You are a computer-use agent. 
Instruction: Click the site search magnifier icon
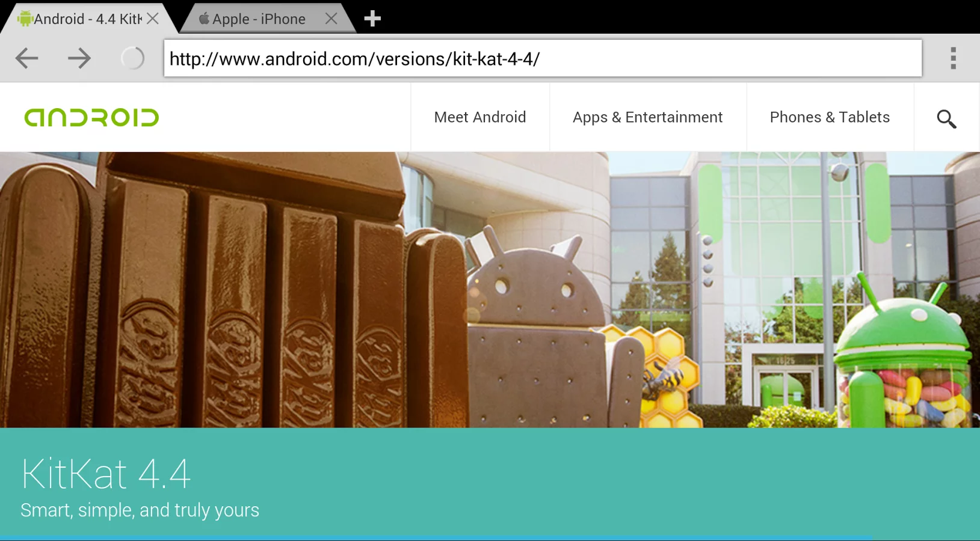click(946, 118)
